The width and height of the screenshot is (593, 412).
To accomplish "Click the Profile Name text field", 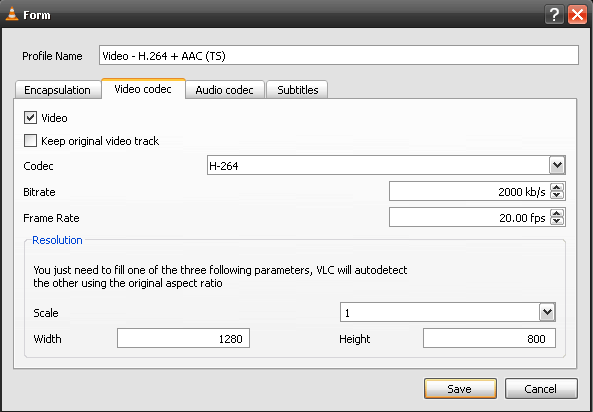I will [339, 55].
